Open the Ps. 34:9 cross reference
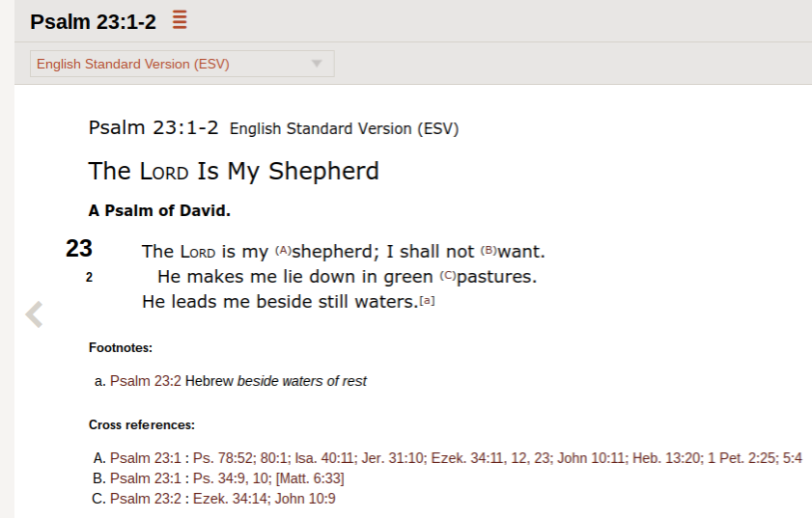 click(214, 478)
